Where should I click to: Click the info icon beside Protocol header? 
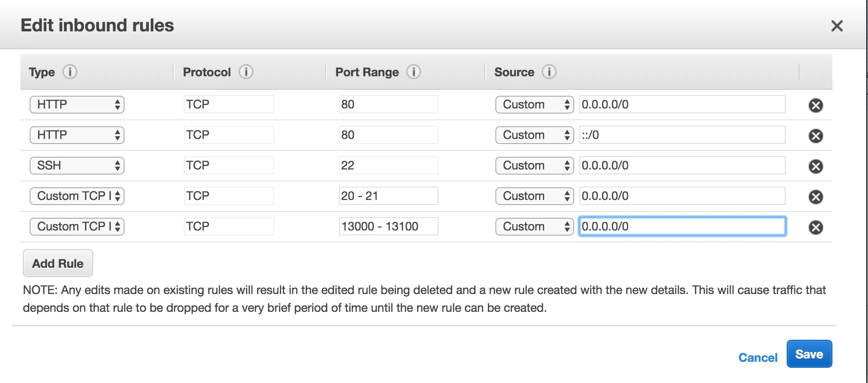(246, 72)
